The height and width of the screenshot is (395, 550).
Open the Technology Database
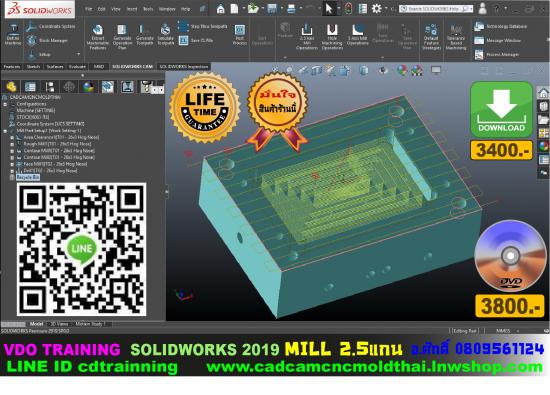click(x=500, y=26)
